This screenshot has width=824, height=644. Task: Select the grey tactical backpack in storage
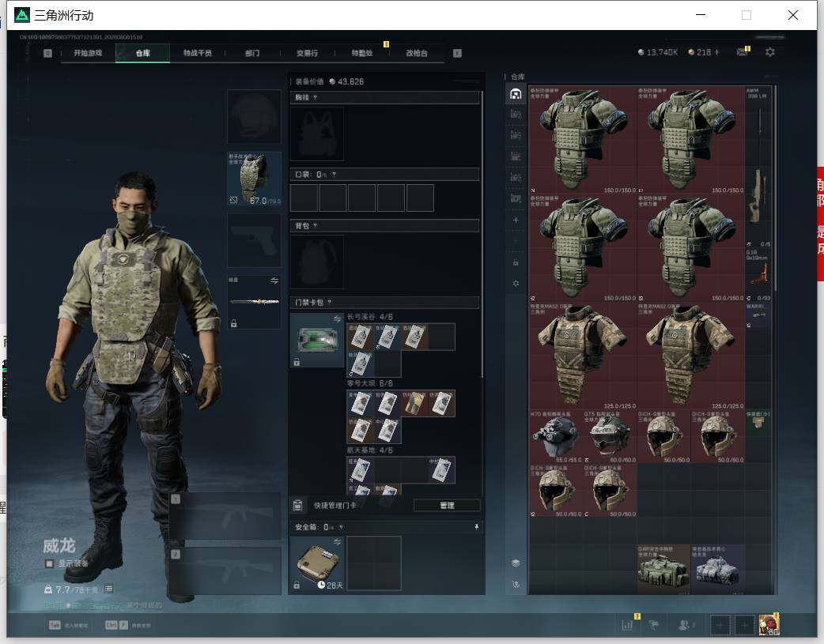point(718,570)
